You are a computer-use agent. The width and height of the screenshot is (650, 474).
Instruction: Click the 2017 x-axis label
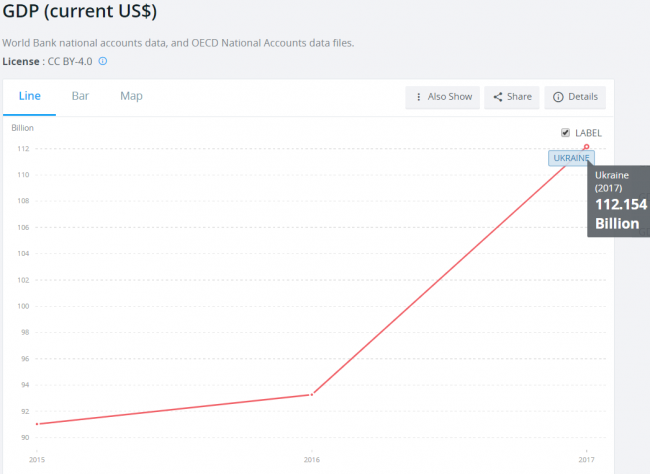point(586,459)
